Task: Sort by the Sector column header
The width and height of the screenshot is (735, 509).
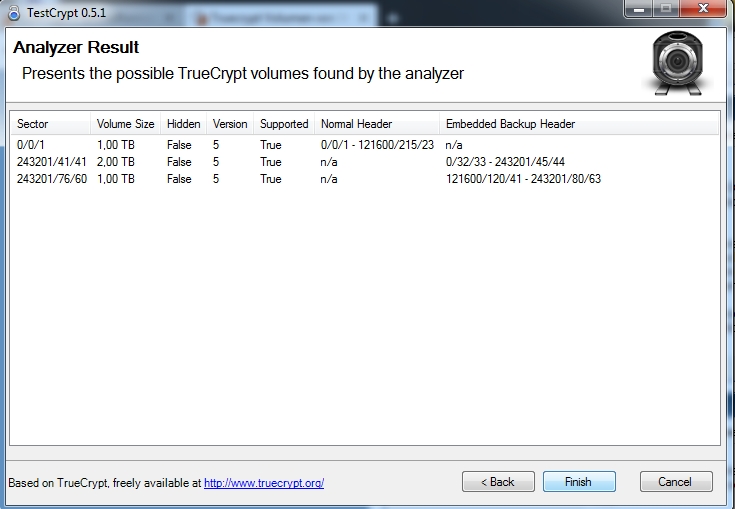Action: point(51,124)
